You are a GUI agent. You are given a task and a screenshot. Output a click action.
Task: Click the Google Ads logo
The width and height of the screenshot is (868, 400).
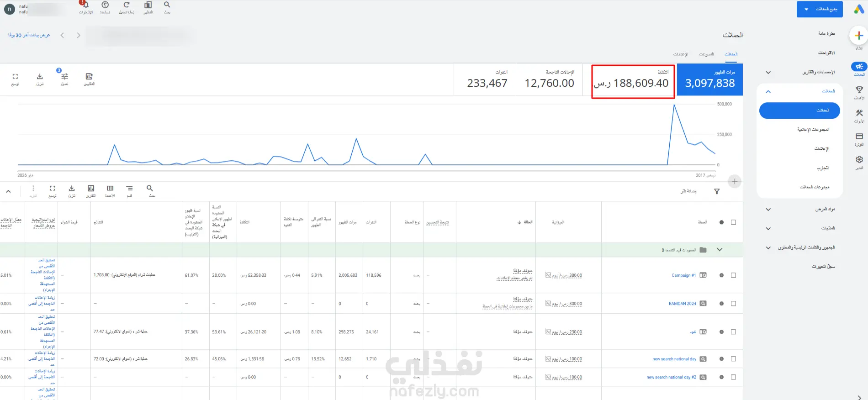coord(859,9)
